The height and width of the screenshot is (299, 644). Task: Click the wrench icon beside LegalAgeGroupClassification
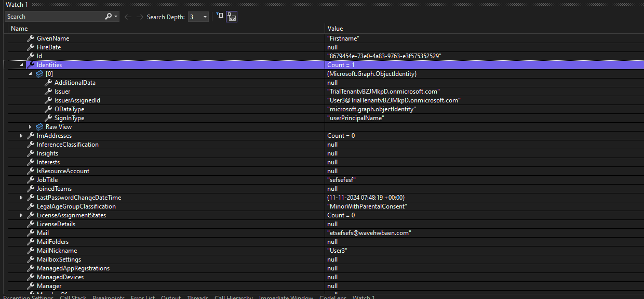click(31, 206)
